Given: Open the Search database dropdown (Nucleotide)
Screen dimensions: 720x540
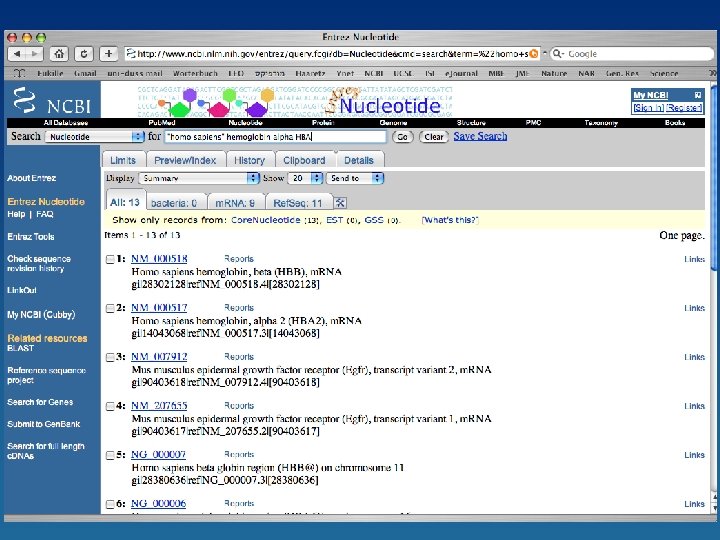Looking at the screenshot, I should 94,137.
